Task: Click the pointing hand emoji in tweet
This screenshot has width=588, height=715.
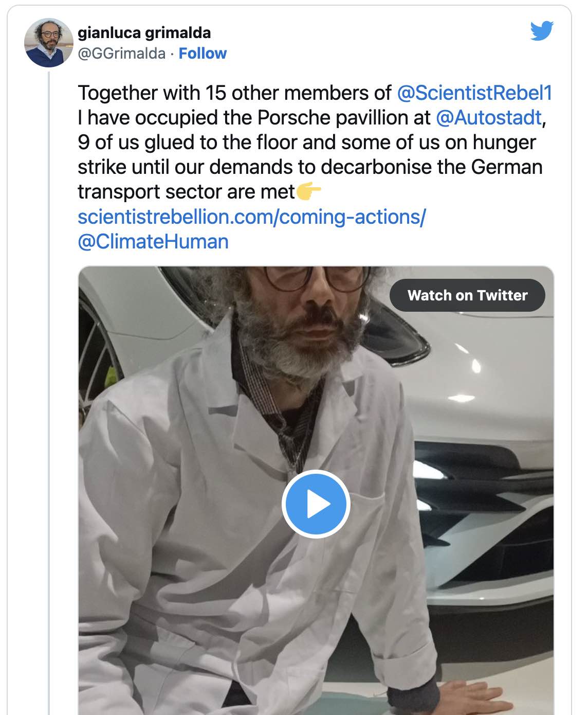Action: click(x=309, y=192)
